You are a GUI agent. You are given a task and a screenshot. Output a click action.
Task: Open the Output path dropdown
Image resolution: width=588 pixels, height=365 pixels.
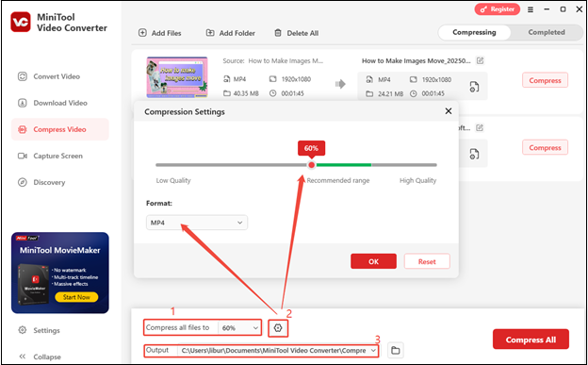coord(278,350)
